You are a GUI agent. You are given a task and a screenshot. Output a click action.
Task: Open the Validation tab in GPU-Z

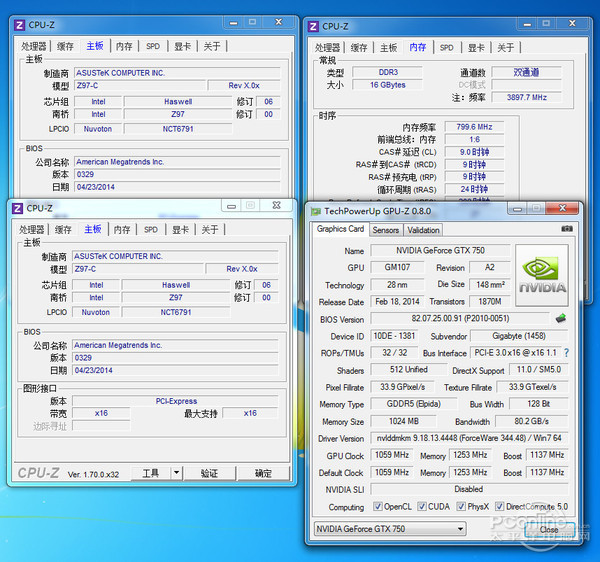tap(424, 230)
